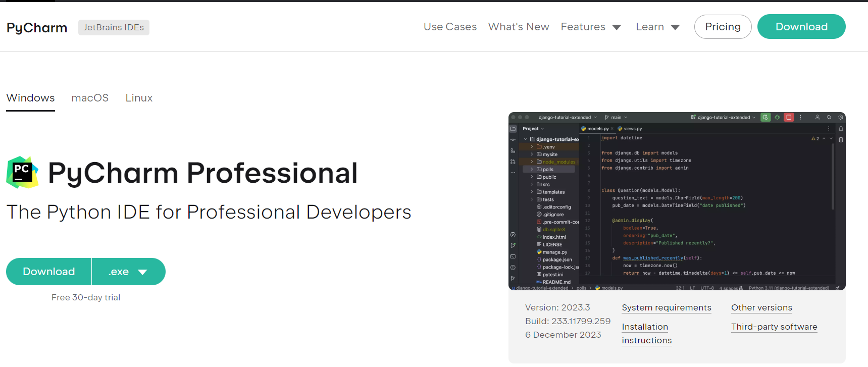Viewport: 868px width, 367px height.
Task: Click the PyCharm logo text in header
Action: coord(37,27)
